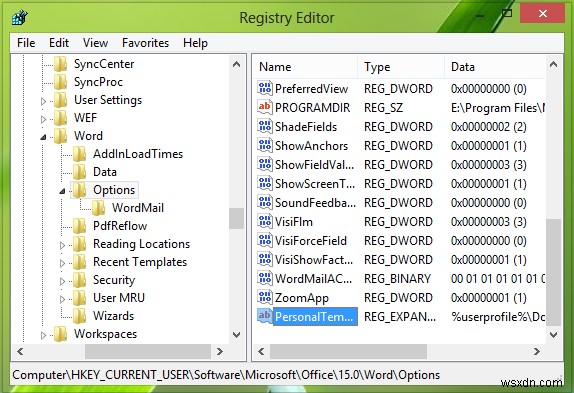574x393 pixels.
Task: Expand the Security key
Action: [62, 281]
